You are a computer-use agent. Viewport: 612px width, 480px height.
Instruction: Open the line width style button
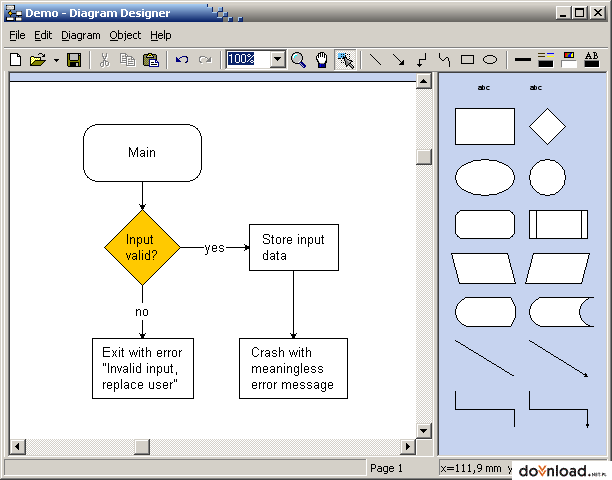point(523,60)
